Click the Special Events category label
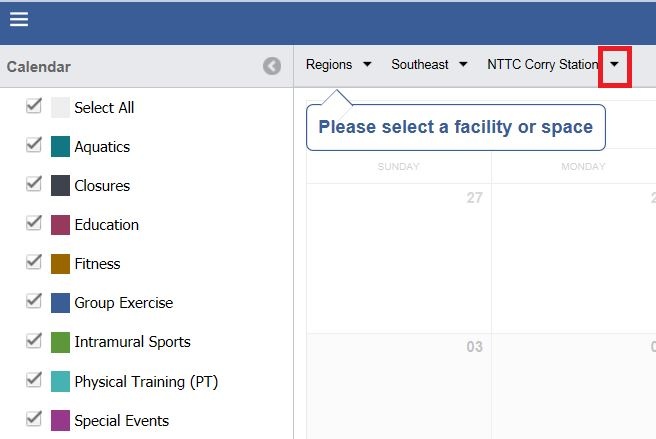The width and height of the screenshot is (656, 439). click(x=121, y=420)
